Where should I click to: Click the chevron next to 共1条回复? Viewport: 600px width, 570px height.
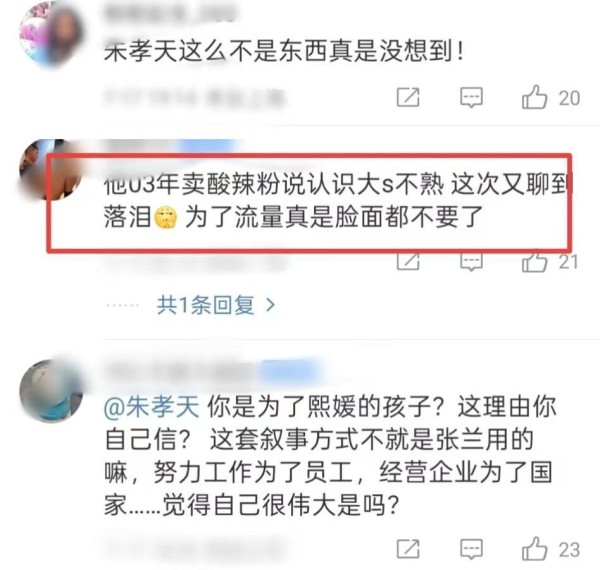point(270,305)
